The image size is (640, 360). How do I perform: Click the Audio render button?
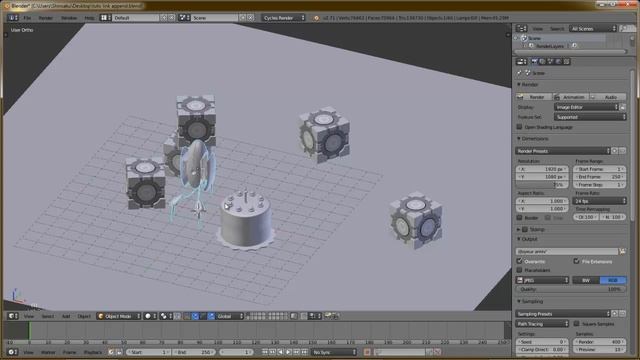pyautogui.click(x=608, y=97)
